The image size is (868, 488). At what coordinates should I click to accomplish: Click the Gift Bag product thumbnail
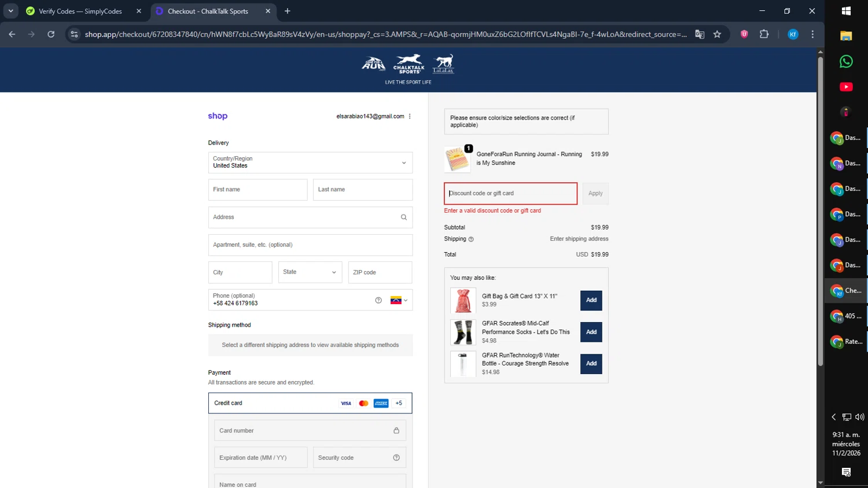point(463,301)
